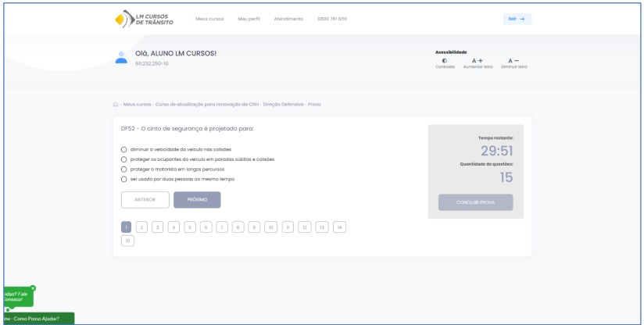Click the CONCLUIR PROVA button
The width and height of the screenshot is (644, 325).
pyautogui.click(x=476, y=202)
